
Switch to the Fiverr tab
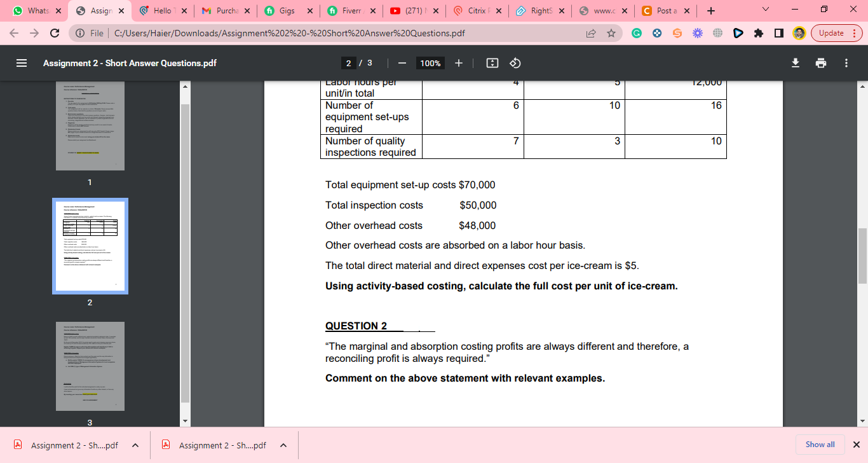click(x=351, y=10)
